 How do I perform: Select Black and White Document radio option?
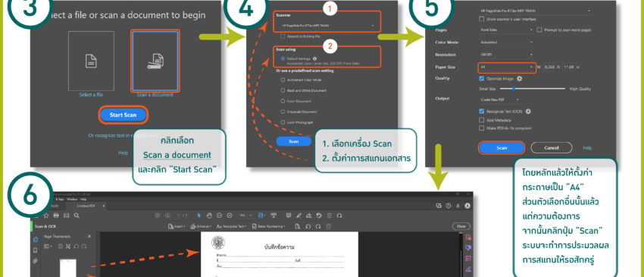click(283, 90)
